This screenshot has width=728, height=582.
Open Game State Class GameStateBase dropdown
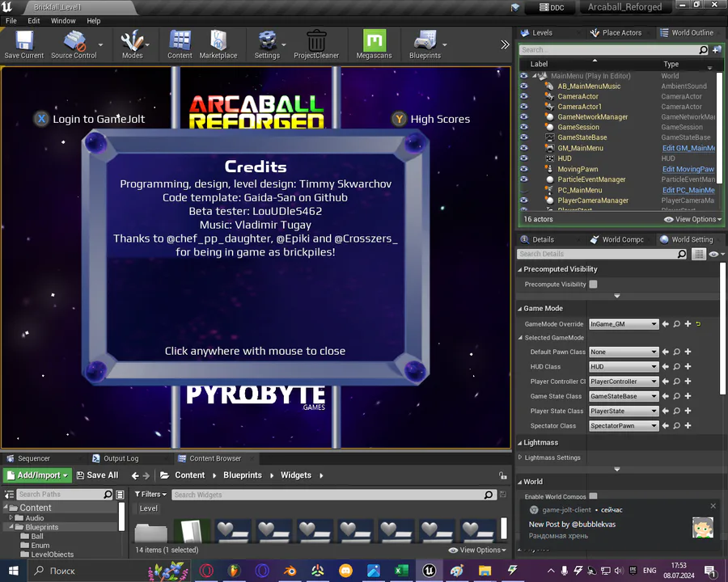tap(624, 396)
